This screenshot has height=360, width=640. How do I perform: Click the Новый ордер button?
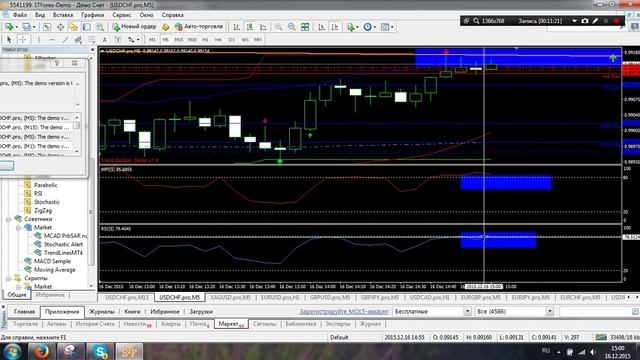[134, 27]
